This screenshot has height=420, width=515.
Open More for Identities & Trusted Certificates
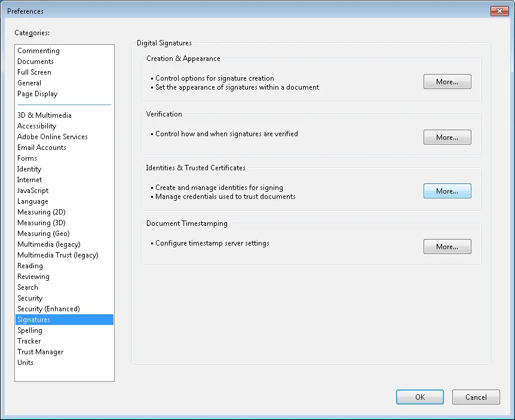[447, 191]
